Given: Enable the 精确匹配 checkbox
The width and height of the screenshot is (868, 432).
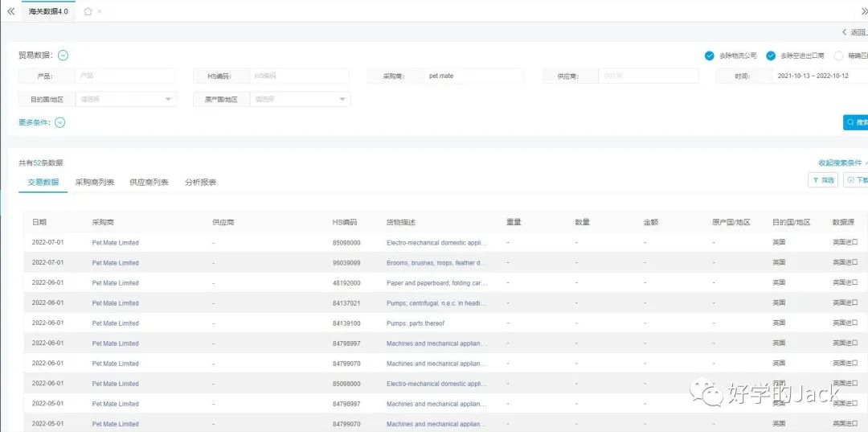Looking at the screenshot, I should click(839, 56).
